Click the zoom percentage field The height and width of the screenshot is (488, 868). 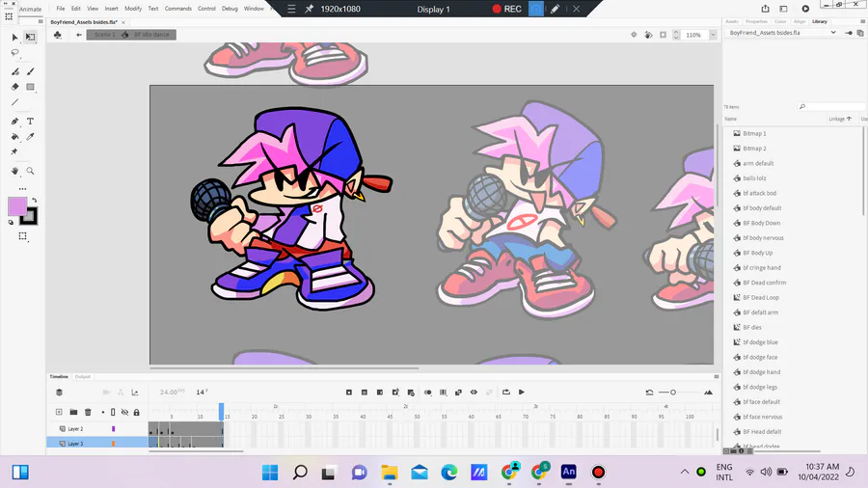(695, 35)
